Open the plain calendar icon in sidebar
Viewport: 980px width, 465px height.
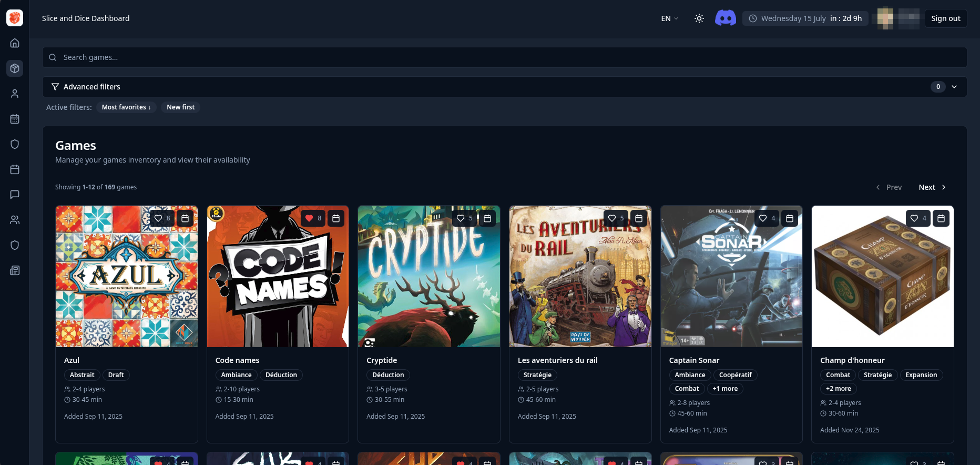point(15,169)
